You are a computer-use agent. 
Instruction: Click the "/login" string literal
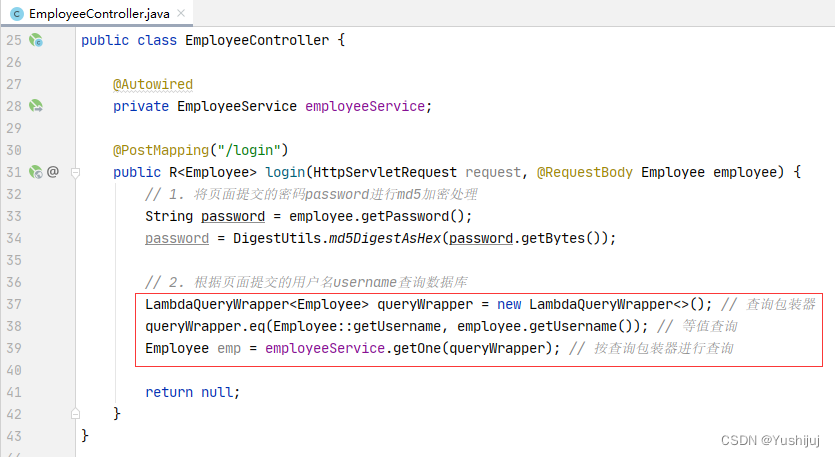pos(249,150)
